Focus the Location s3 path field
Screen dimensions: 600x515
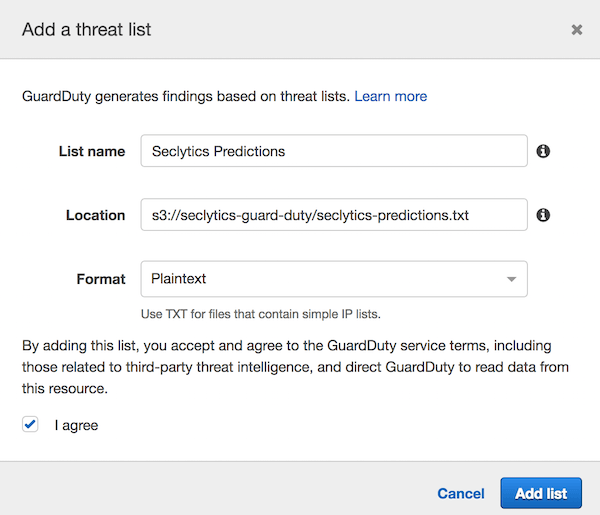(x=334, y=215)
